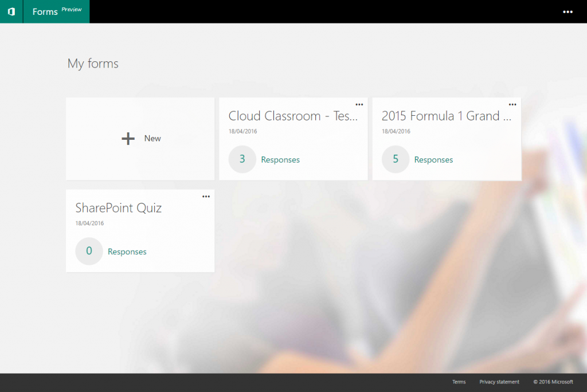
Task: Open Responses for Cloud Classroom form
Action: (280, 159)
